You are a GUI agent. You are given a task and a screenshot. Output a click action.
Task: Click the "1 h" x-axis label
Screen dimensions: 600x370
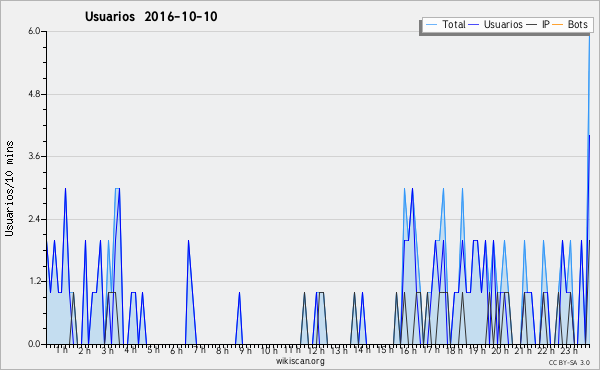pos(62,350)
